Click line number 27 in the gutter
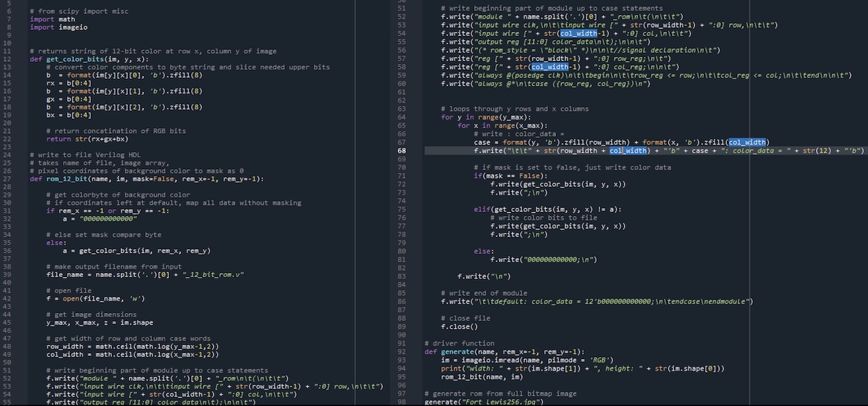This screenshot has height=406, width=868. coord(7,179)
